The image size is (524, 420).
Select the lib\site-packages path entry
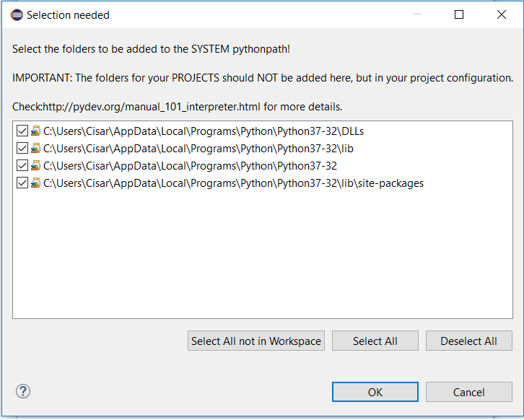[233, 183]
